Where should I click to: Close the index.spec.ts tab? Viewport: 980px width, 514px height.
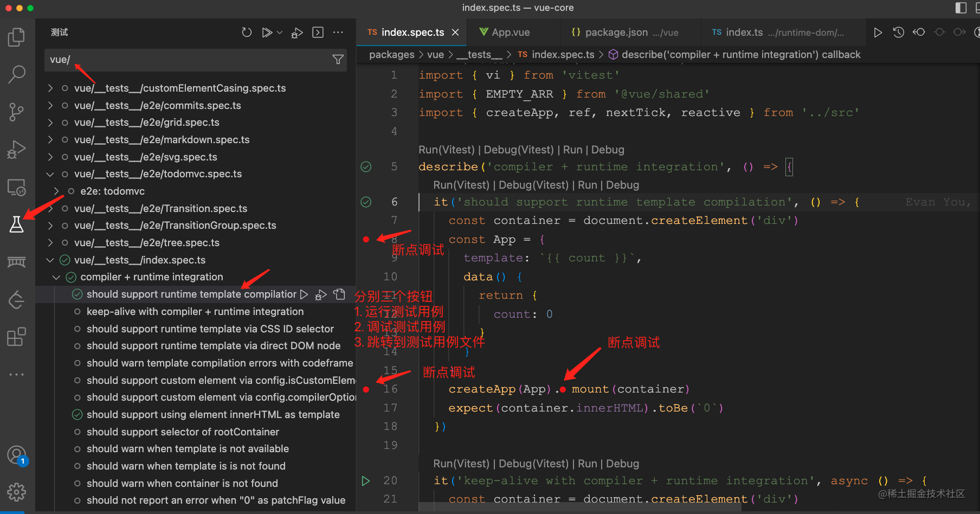tap(455, 33)
